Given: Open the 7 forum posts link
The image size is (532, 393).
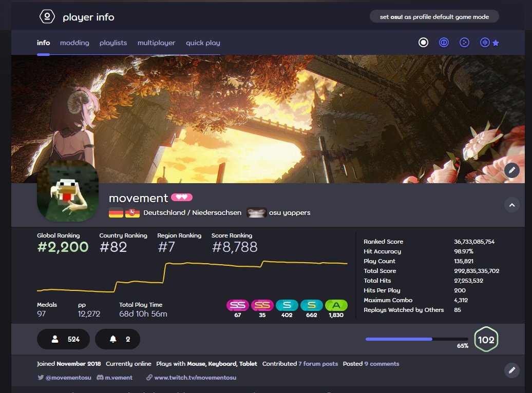Looking at the screenshot, I should [318, 364].
